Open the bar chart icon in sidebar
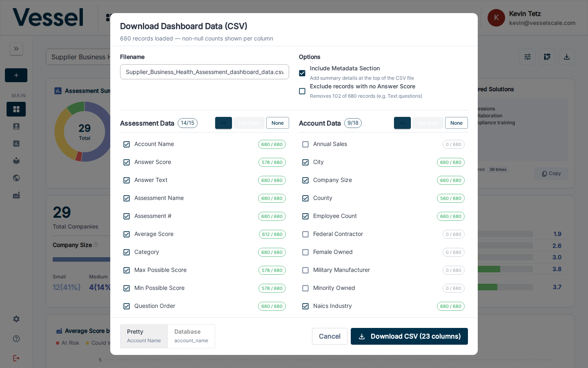The height and width of the screenshot is (368, 588). (16, 144)
